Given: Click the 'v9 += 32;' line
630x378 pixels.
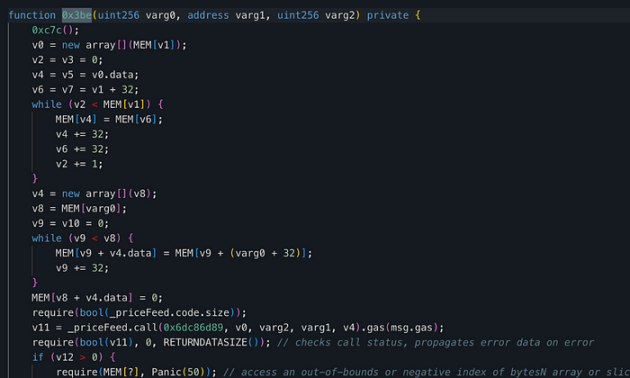Looking at the screenshot, I should coord(82,268).
